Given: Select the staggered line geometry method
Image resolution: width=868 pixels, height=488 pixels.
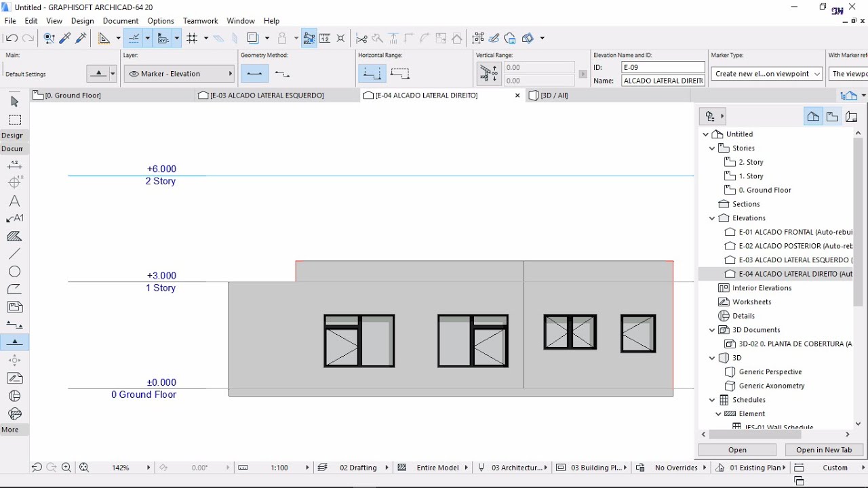Looking at the screenshot, I should pyautogui.click(x=283, y=73).
